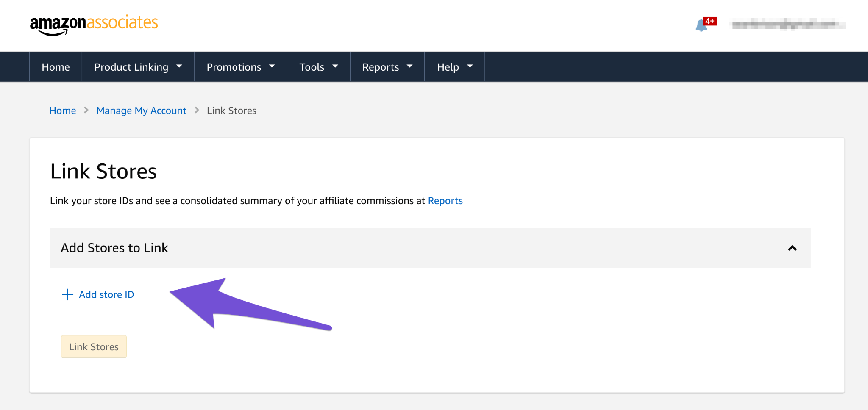
Task: Click the Link Stores page heading
Action: [x=103, y=172]
